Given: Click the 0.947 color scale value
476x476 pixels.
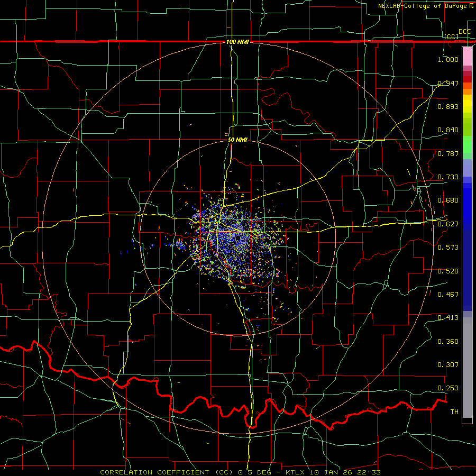Looking at the screenshot, I should point(448,83).
